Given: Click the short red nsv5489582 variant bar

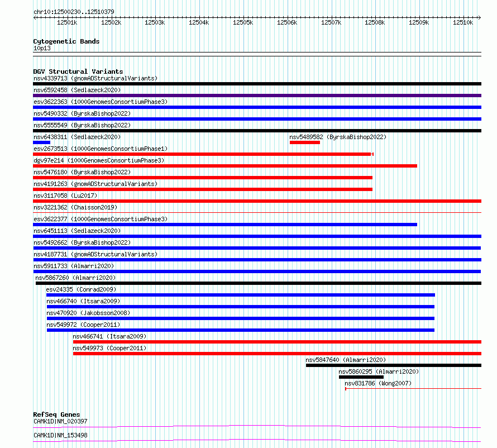Looking at the screenshot, I should point(304,142).
